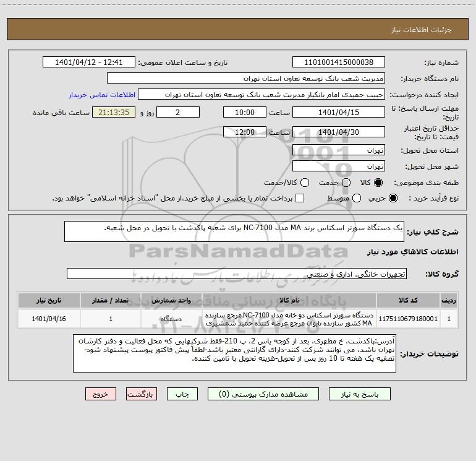Click the price validity date 1401/04/30 field
476x461 pixels.
pos(339,132)
